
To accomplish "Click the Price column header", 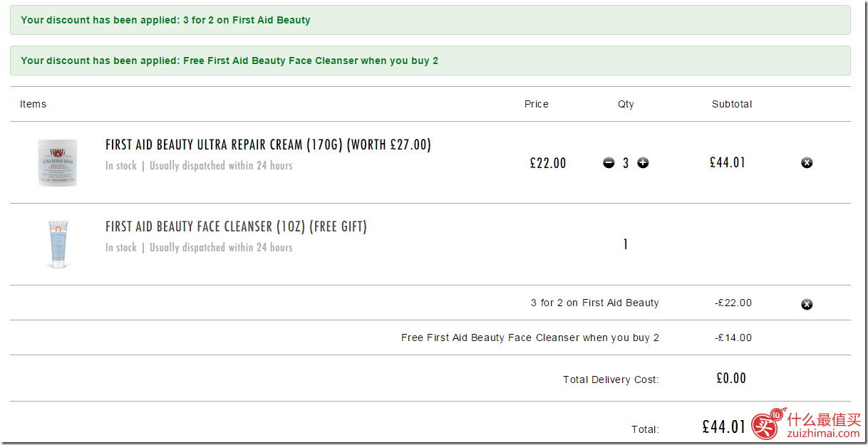I will (x=537, y=104).
